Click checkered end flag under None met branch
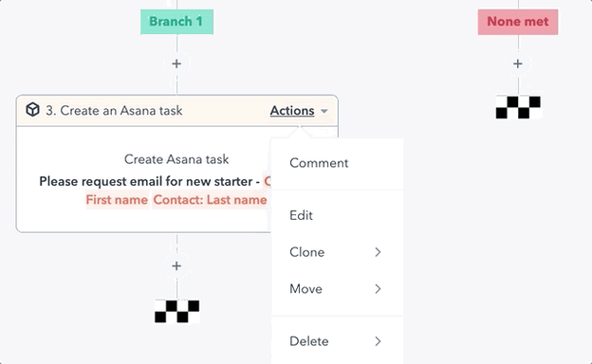 coord(518,107)
